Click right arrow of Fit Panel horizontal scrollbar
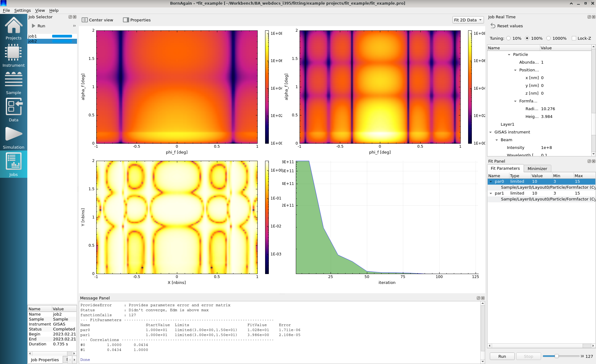 [x=593, y=346]
